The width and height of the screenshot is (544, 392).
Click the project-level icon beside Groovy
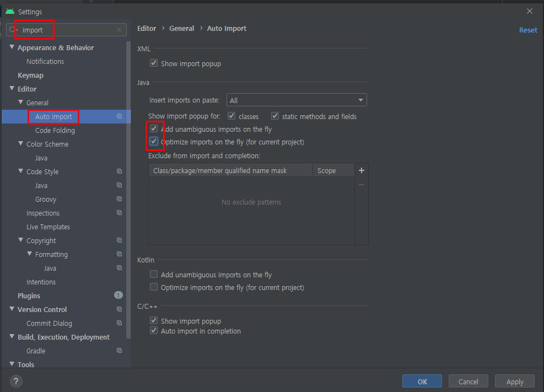(x=120, y=199)
